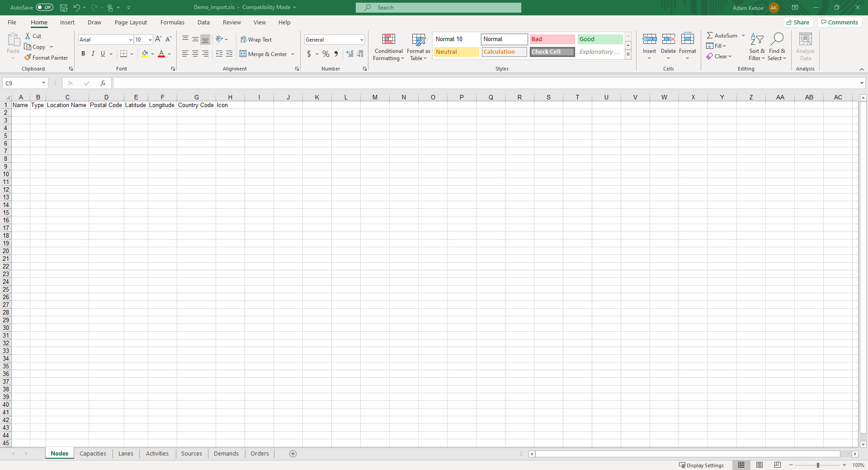Image resolution: width=868 pixels, height=470 pixels.
Task: Switch to the Data ribbon tab
Action: pyautogui.click(x=203, y=23)
